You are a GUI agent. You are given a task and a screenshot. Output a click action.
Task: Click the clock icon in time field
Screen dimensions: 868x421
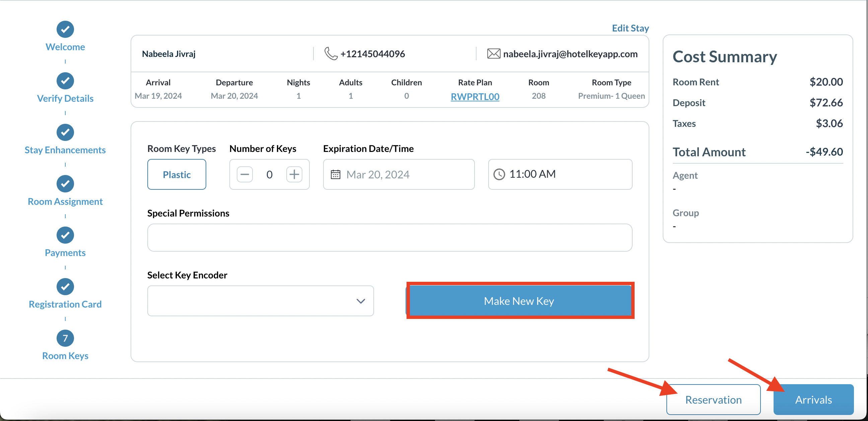(499, 174)
